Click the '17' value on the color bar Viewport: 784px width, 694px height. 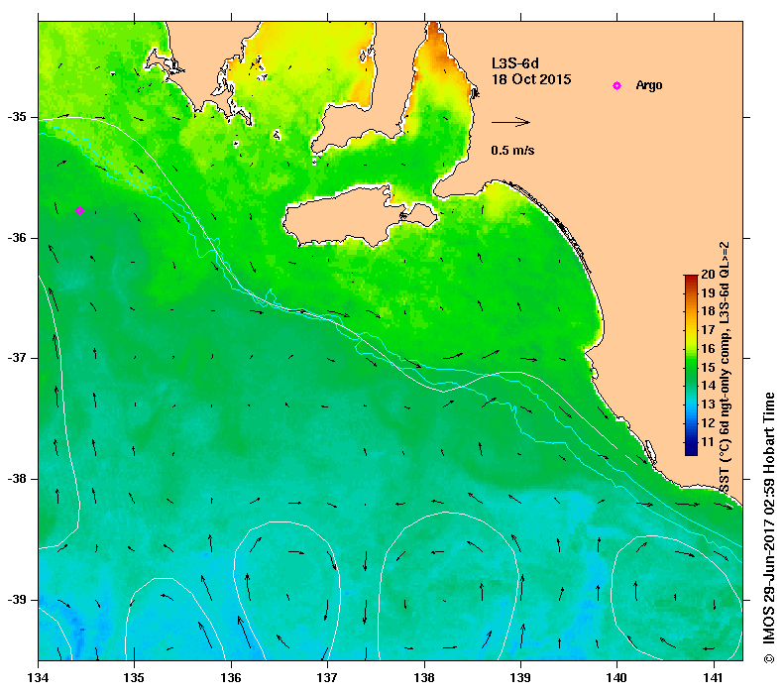[708, 330]
